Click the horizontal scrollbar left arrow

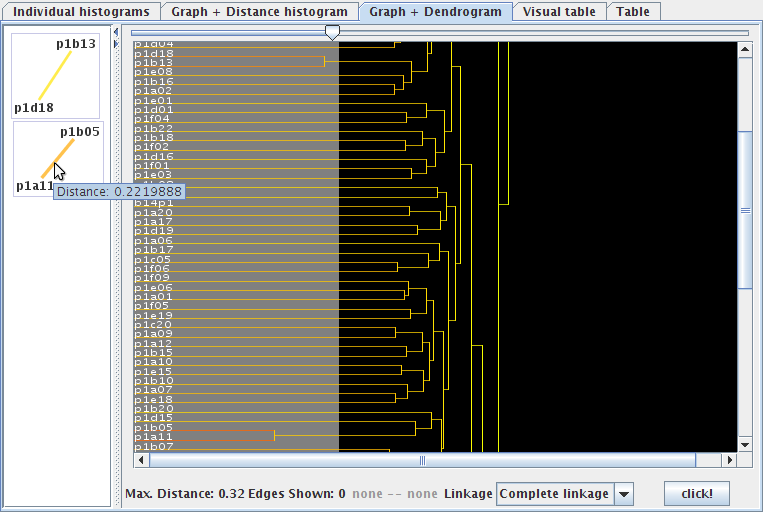139,460
